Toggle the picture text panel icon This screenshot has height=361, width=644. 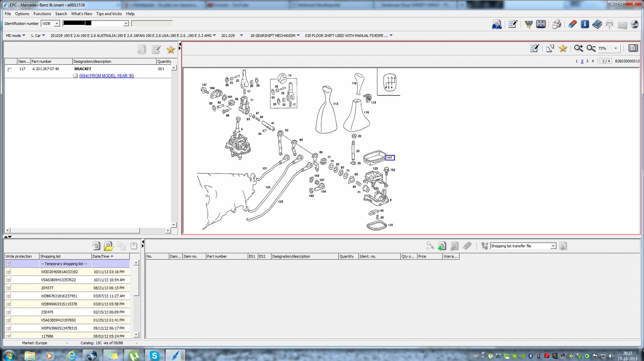pos(633,48)
